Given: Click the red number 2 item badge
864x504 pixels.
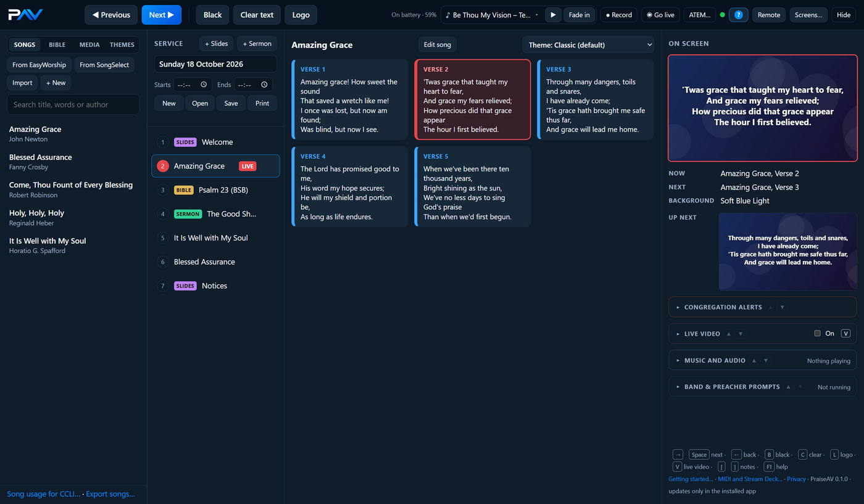Looking at the screenshot, I should (163, 166).
